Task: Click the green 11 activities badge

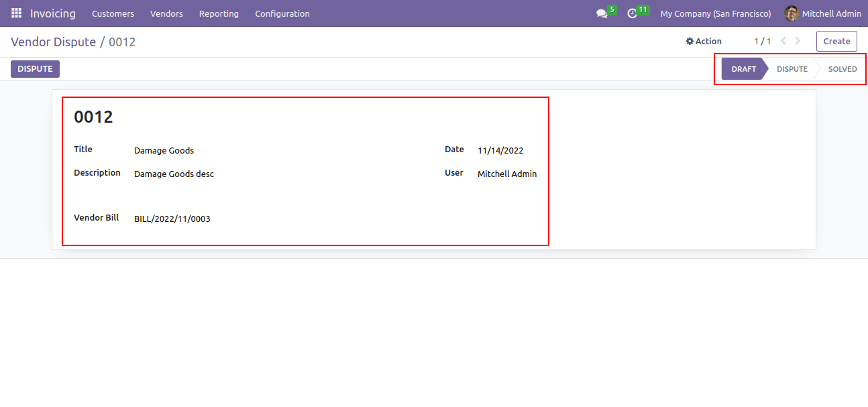Action: pyautogui.click(x=643, y=9)
